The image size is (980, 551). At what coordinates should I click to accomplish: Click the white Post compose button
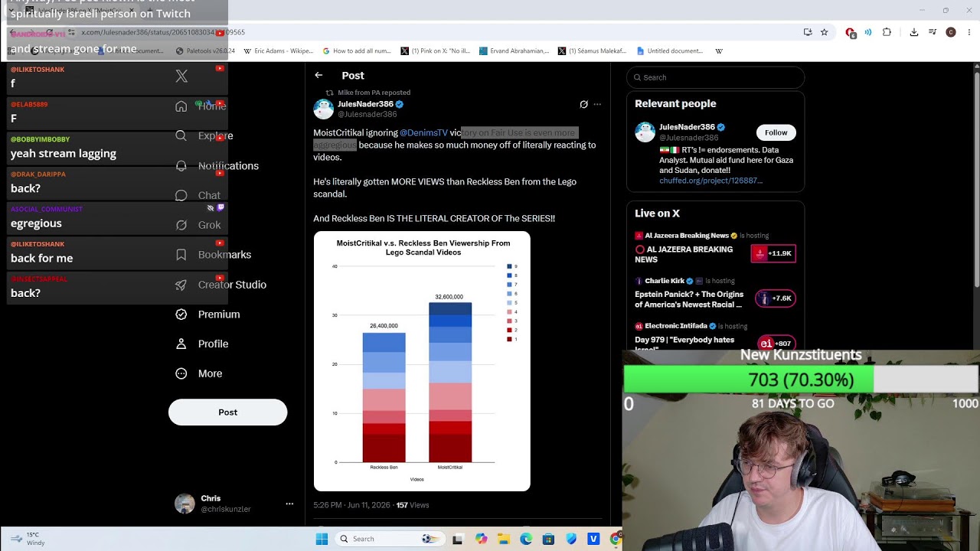227,412
